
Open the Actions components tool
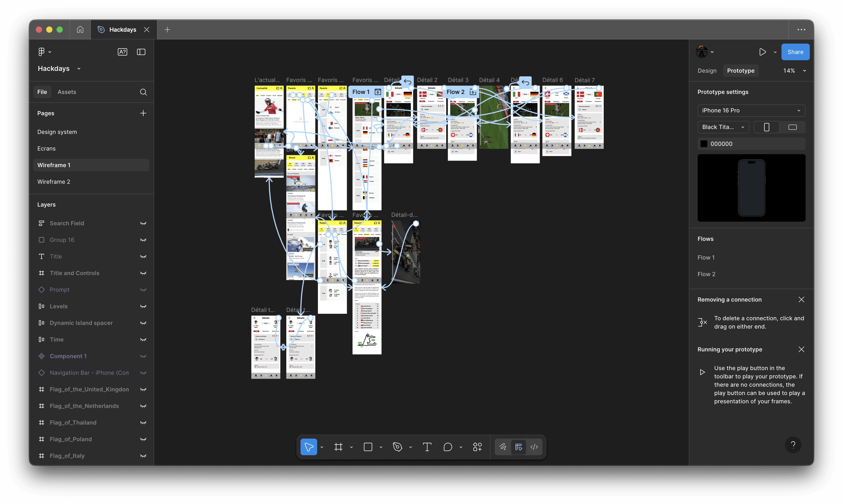point(477,447)
